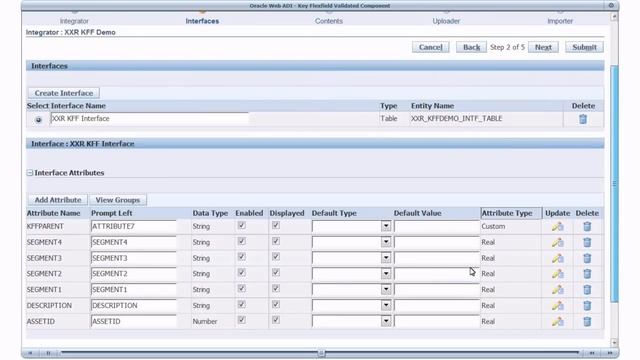Image resolution: width=640 pixels, height=360 pixels.
Task: Toggle Enabled checkbox for KFFPARENT
Action: point(242,225)
